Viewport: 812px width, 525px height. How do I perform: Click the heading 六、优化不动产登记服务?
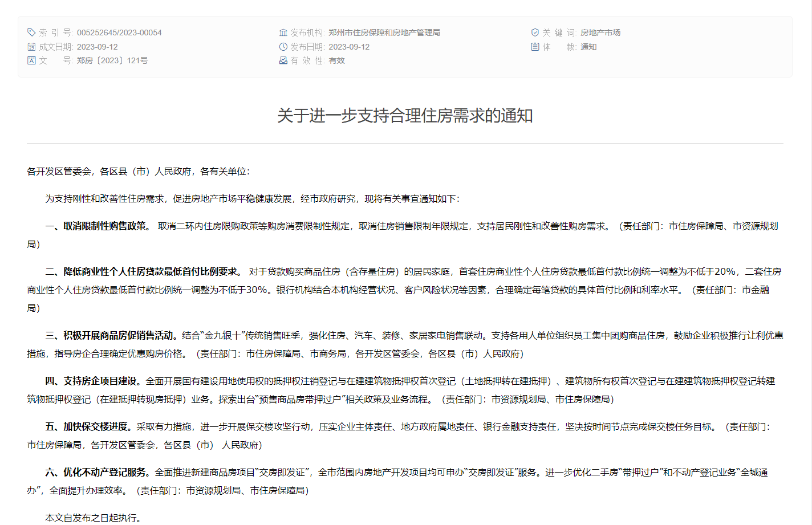98,472
